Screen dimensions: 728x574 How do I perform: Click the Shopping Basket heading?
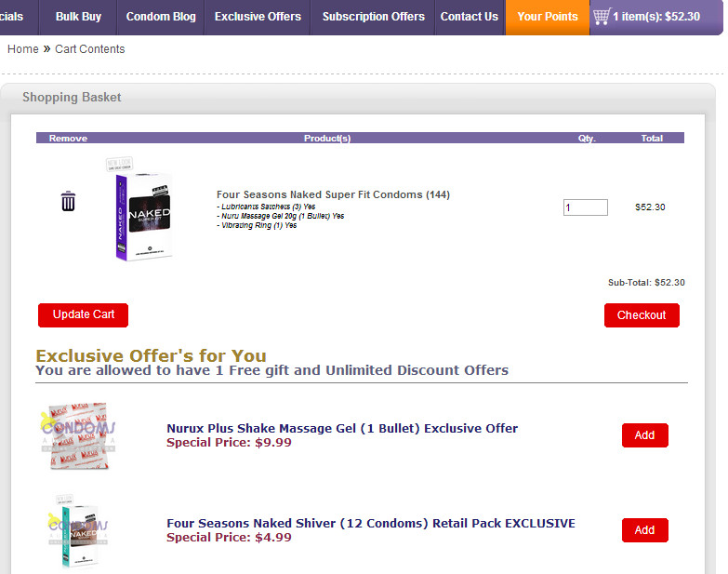72,97
